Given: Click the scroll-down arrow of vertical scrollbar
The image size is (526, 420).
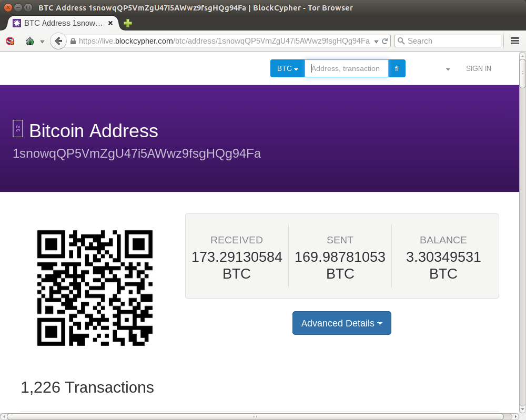Looking at the screenshot, I should point(522,409).
